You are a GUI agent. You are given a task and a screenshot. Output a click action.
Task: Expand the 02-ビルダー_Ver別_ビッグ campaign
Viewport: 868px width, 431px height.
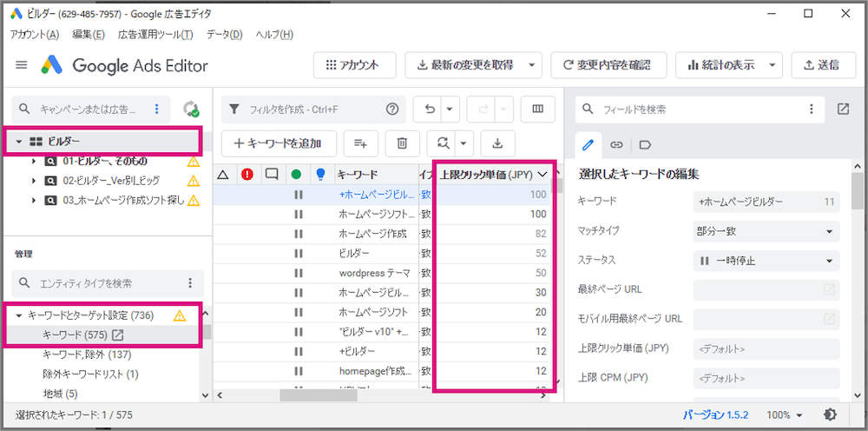pyautogui.click(x=34, y=181)
